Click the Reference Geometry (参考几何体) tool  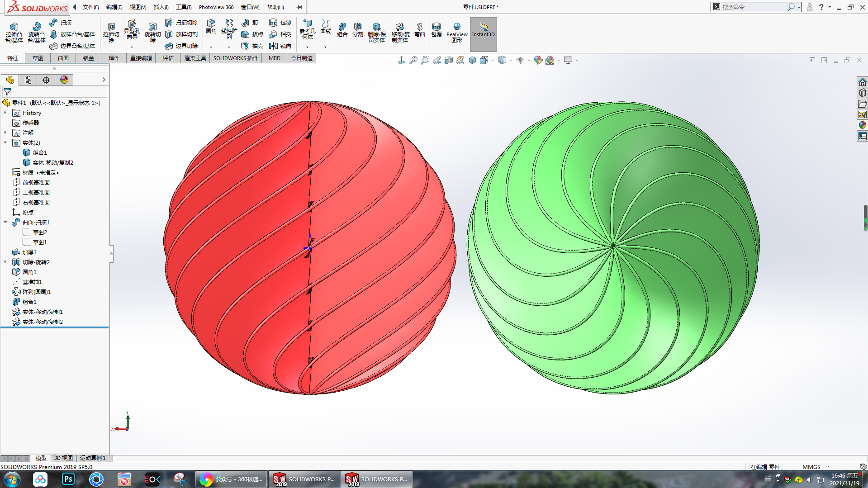point(308,29)
